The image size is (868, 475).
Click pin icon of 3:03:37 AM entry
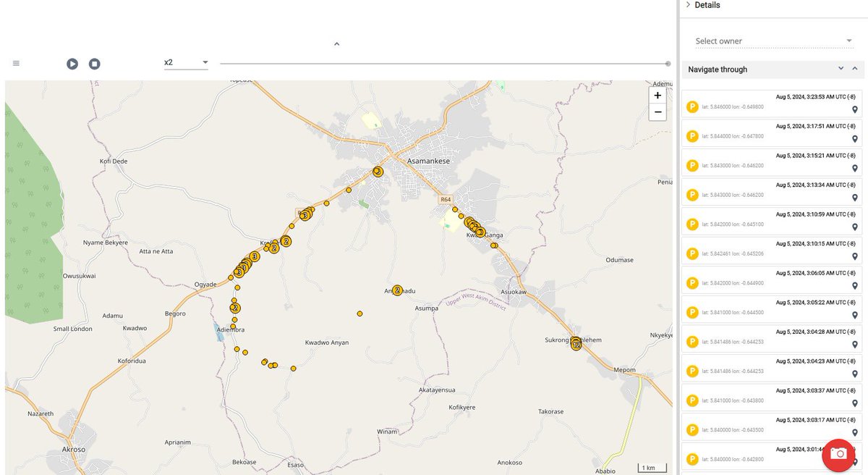click(x=854, y=403)
